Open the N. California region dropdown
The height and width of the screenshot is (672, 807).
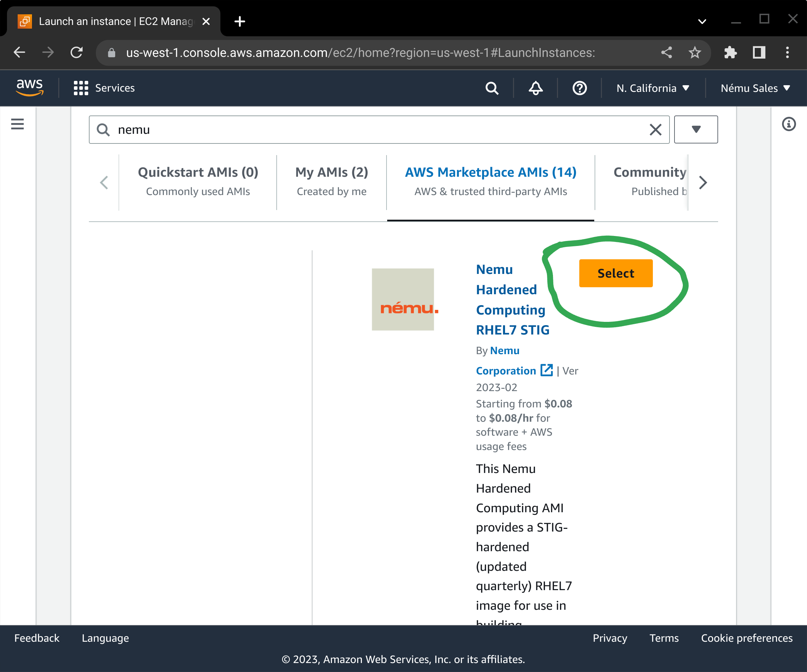point(653,88)
